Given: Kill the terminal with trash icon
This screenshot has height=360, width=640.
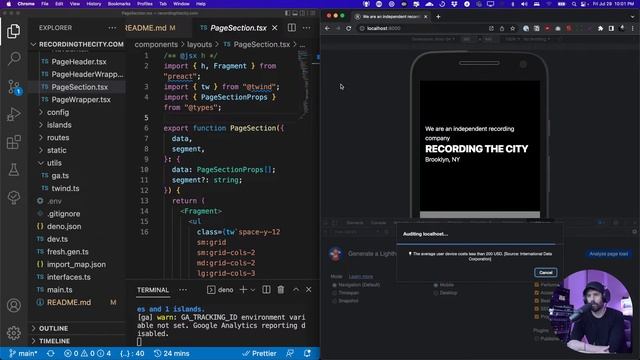Looking at the screenshot, I should pos(281,290).
